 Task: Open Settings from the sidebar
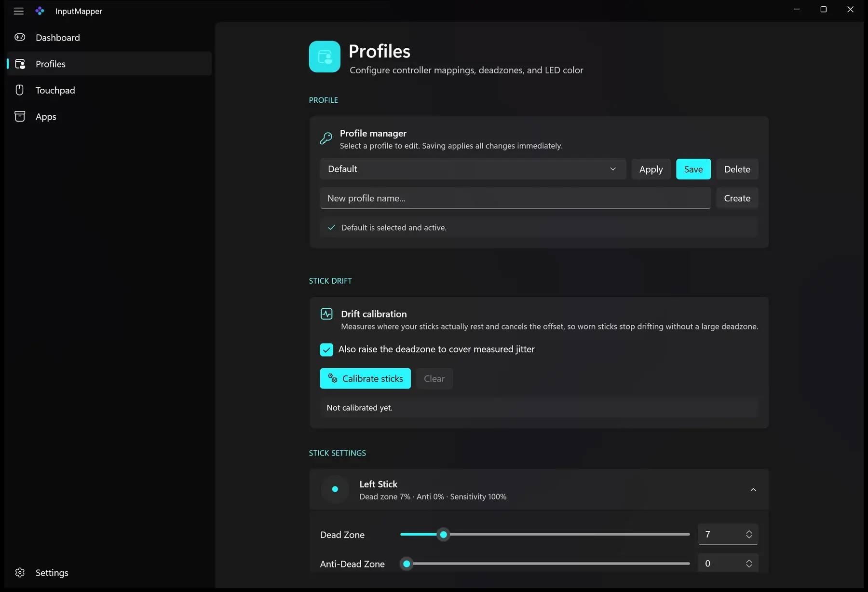[x=109, y=573]
